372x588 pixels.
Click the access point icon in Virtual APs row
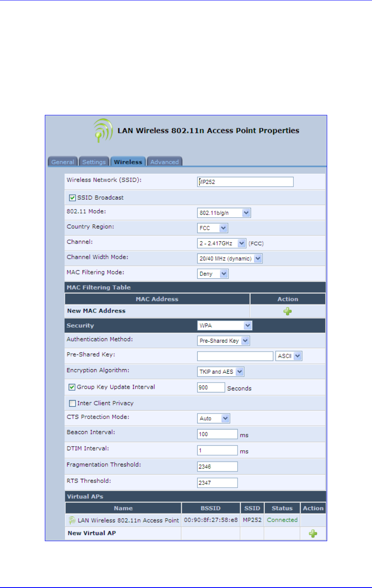(x=72, y=520)
